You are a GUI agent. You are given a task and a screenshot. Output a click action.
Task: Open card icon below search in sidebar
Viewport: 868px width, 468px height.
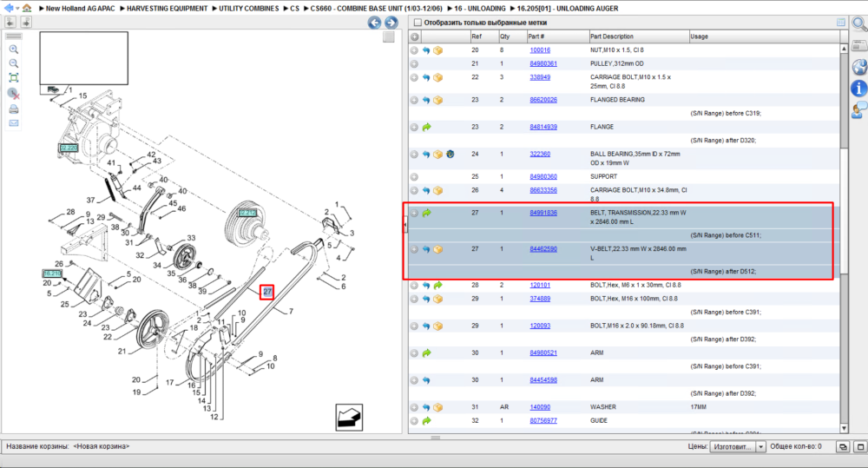859,45
